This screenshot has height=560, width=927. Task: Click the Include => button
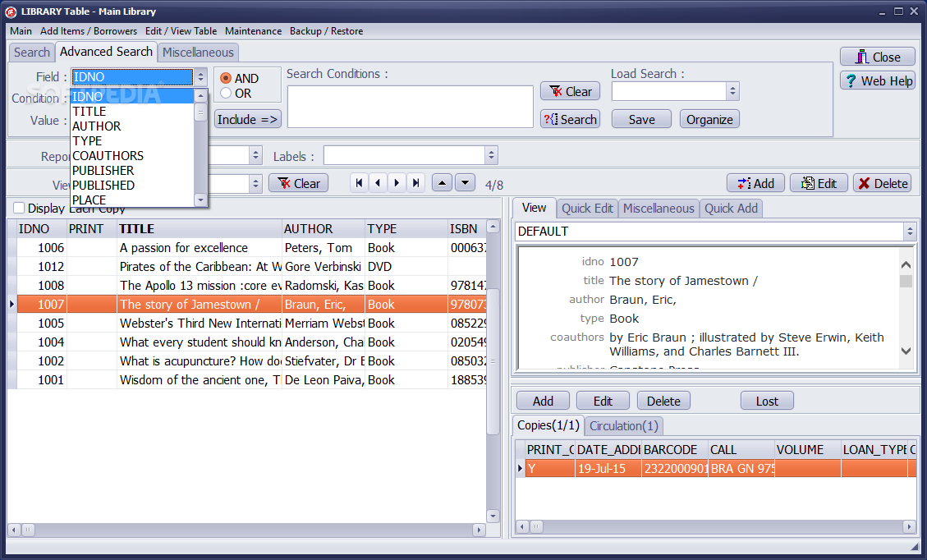pos(247,119)
